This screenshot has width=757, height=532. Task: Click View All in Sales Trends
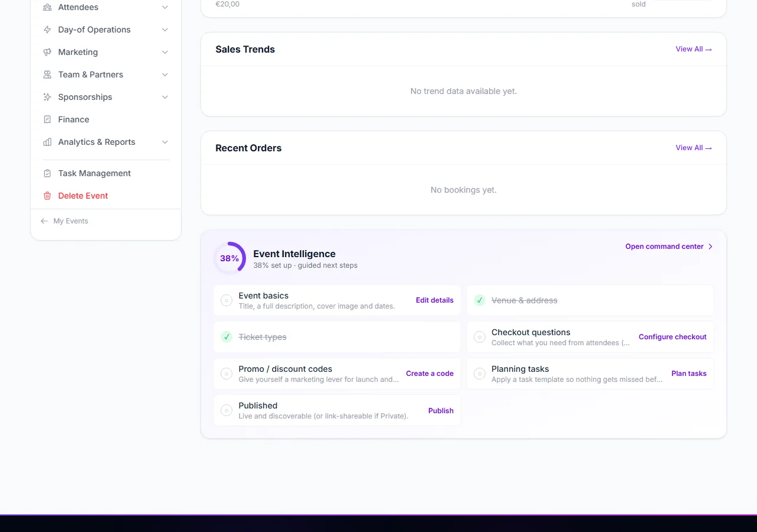pyautogui.click(x=694, y=49)
